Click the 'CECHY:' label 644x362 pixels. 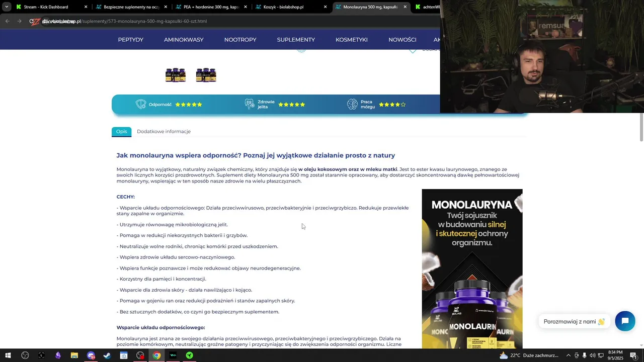pyautogui.click(x=126, y=197)
